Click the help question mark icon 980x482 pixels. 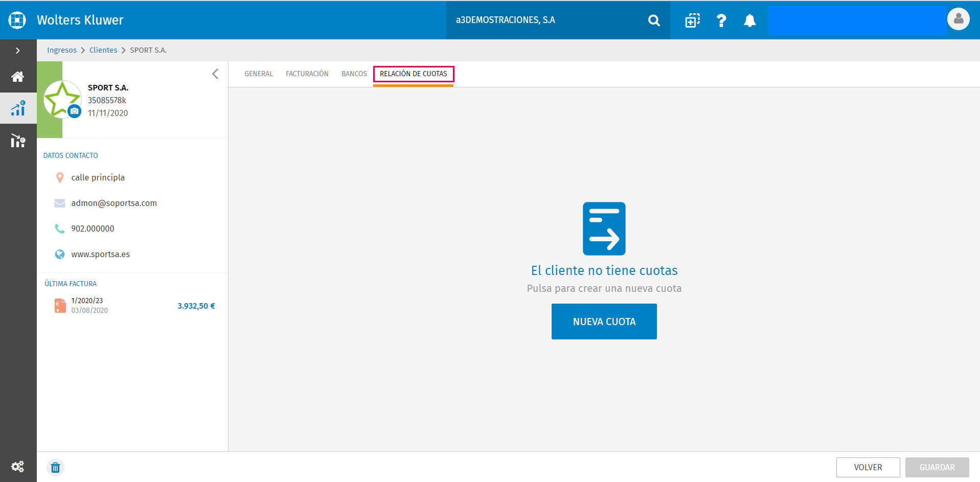pyautogui.click(x=721, y=20)
